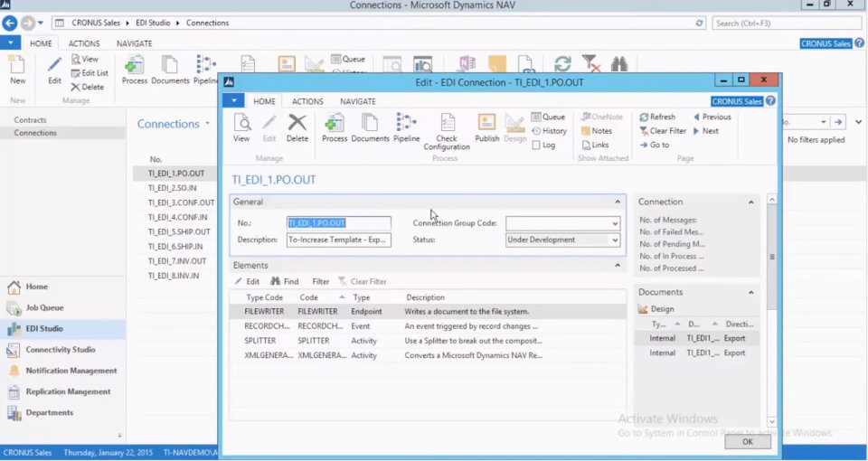This screenshot has height=461, width=868.
Task: Switch to NAVIGATE tab in dialog
Action: pyautogui.click(x=358, y=101)
